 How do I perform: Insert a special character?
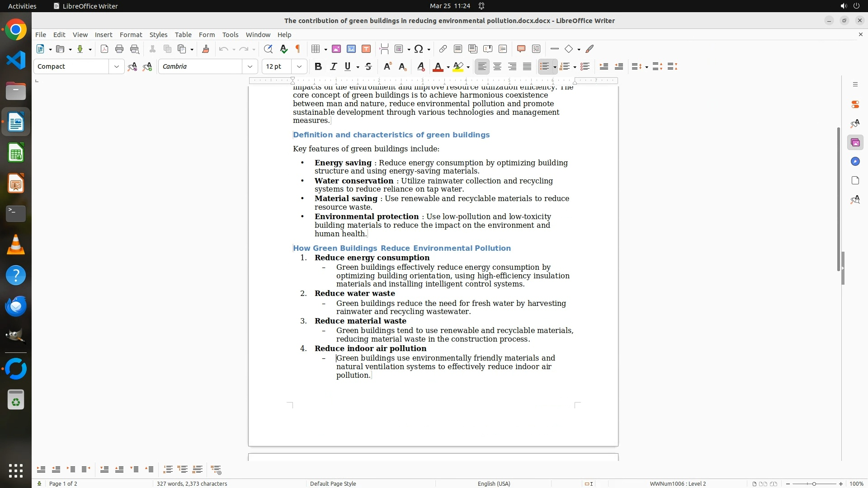pyautogui.click(x=419, y=49)
